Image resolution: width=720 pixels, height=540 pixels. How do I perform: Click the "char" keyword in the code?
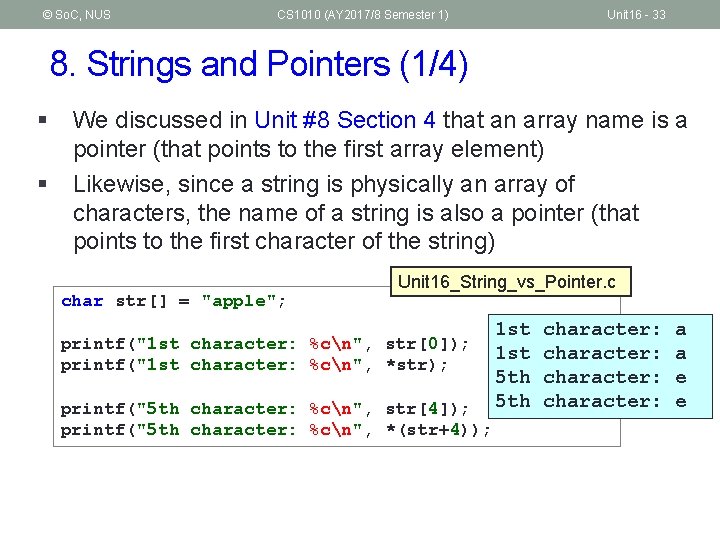click(82, 301)
